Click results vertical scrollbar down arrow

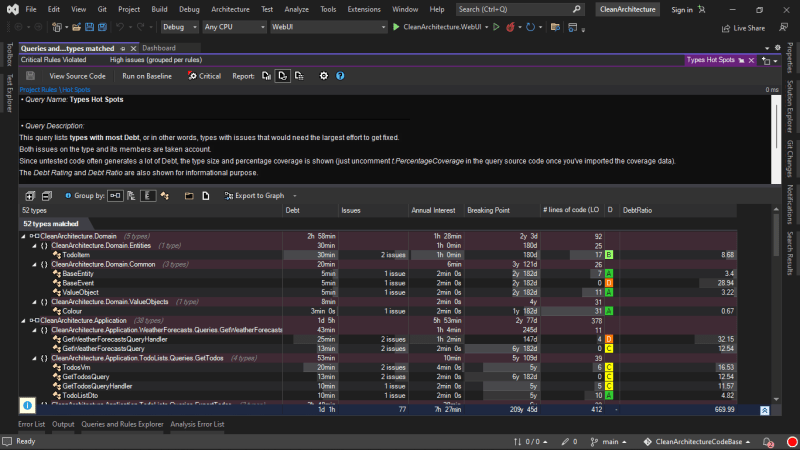(x=776, y=399)
